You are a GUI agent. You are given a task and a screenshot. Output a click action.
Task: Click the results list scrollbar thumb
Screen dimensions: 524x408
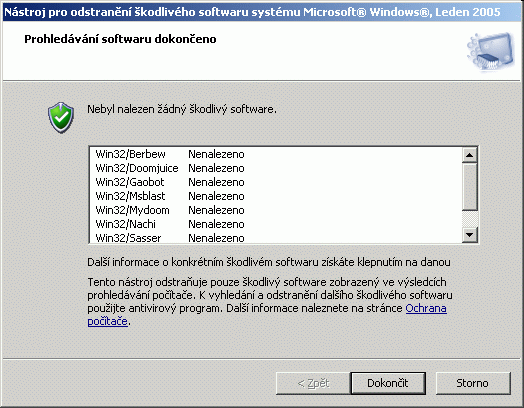point(470,186)
